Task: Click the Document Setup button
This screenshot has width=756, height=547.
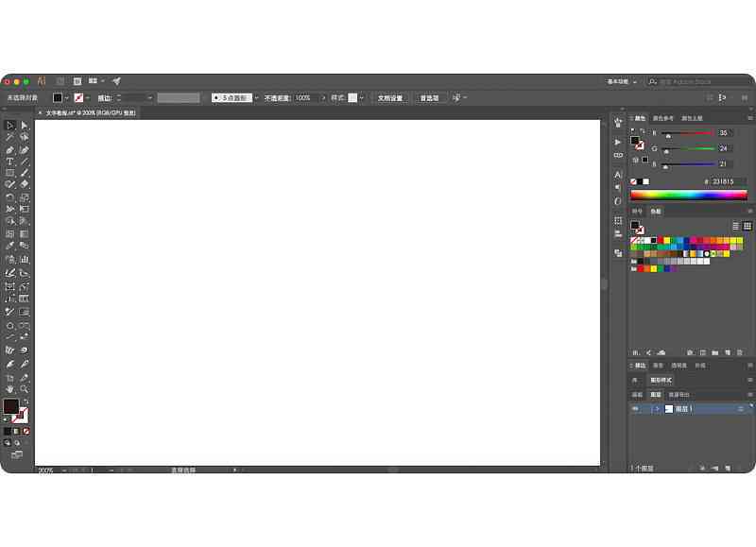Action: click(390, 98)
